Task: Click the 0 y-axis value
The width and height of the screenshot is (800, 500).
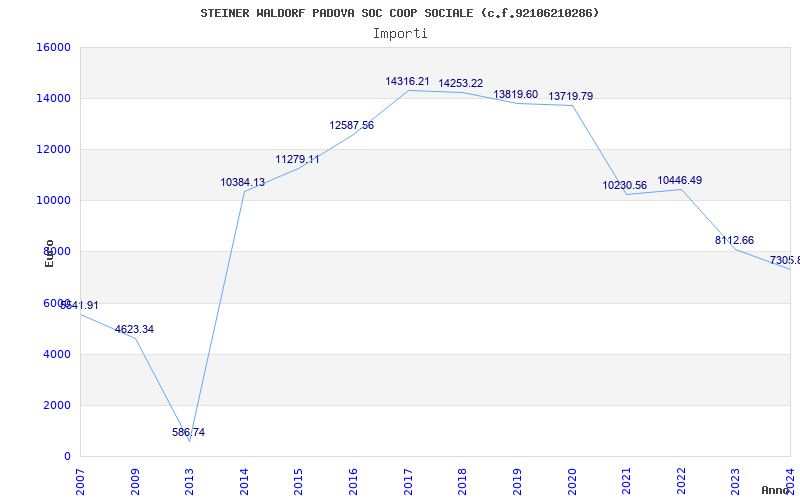Action: [67, 457]
